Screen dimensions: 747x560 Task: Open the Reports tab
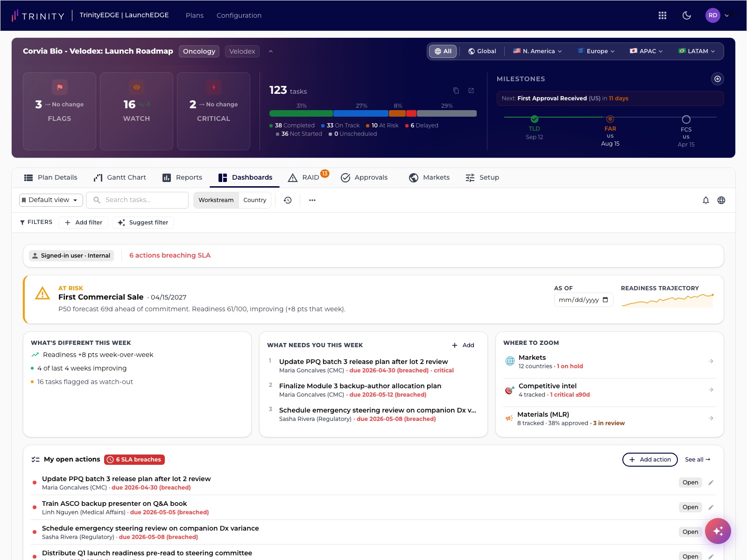coord(183,177)
